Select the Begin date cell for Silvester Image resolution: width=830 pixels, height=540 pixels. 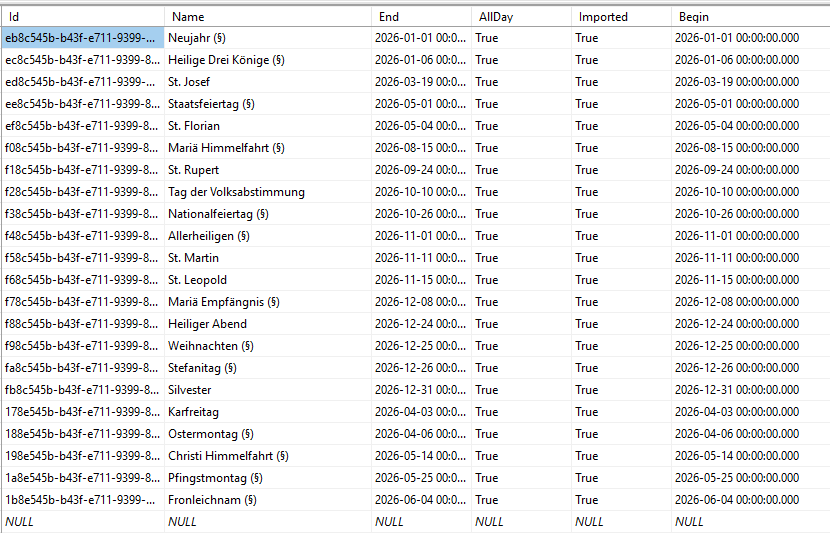(736, 390)
